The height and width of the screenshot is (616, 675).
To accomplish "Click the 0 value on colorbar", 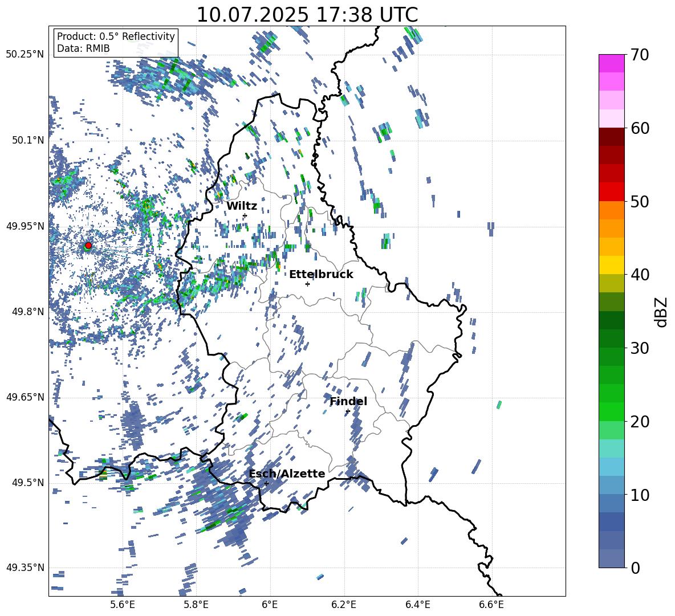I will coord(635,568).
